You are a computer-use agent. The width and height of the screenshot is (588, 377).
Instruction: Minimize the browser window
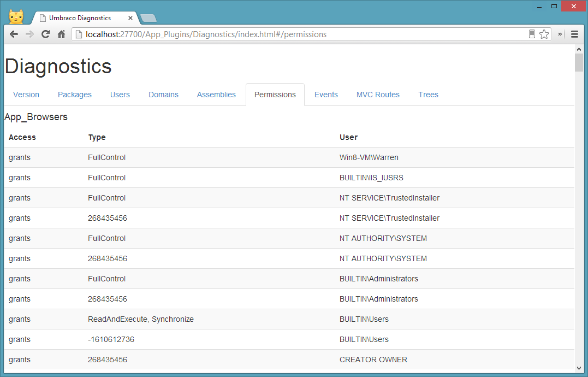tap(539, 7)
